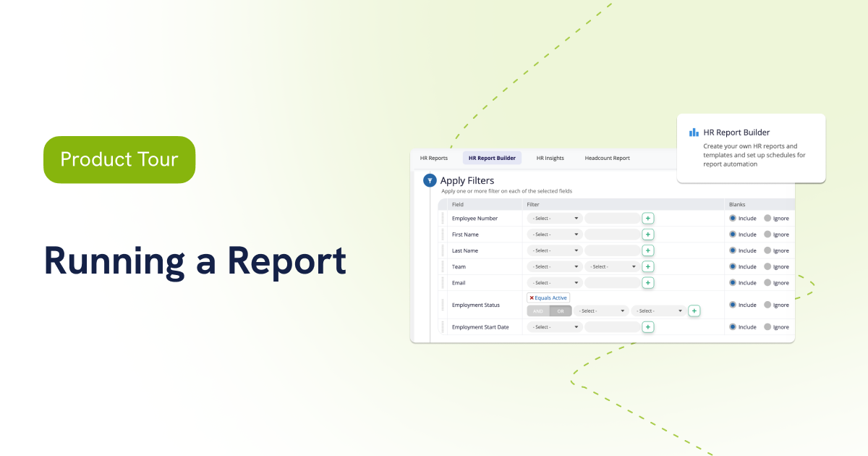Choose the OR operator for Employment Status
The image size is (868, 456).
coord(561,311)
